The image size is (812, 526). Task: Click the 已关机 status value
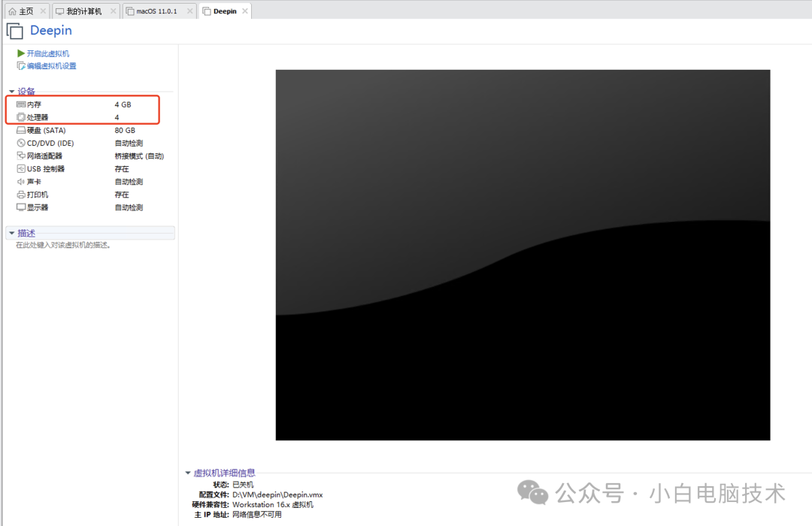pos(243,485)
